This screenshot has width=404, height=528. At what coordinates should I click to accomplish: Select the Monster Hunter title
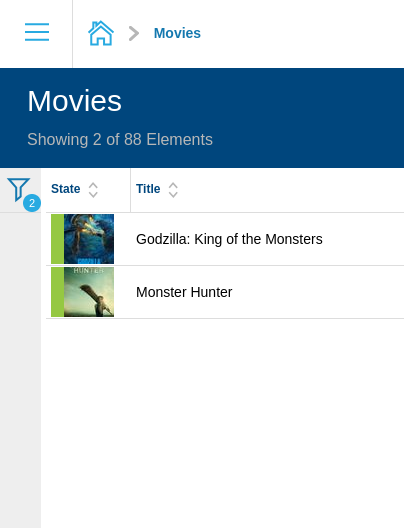point(184,292)
